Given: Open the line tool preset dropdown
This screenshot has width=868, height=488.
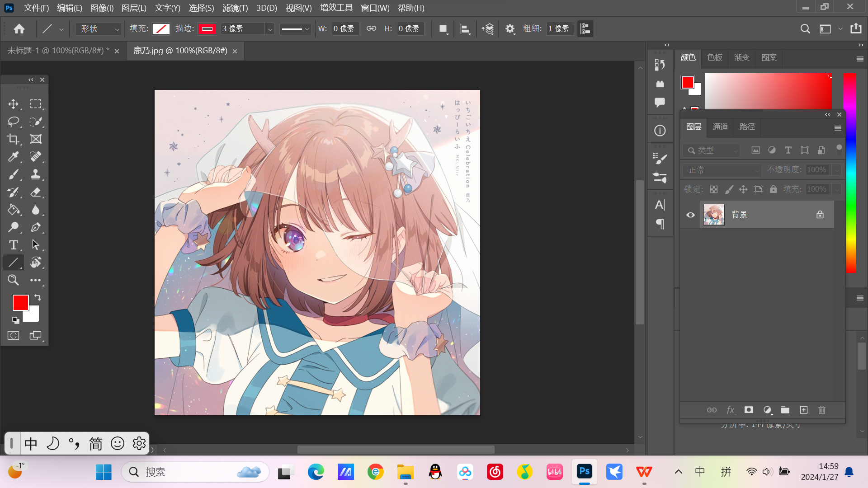Looking at the screenshot, I should (x=61, y=29).
